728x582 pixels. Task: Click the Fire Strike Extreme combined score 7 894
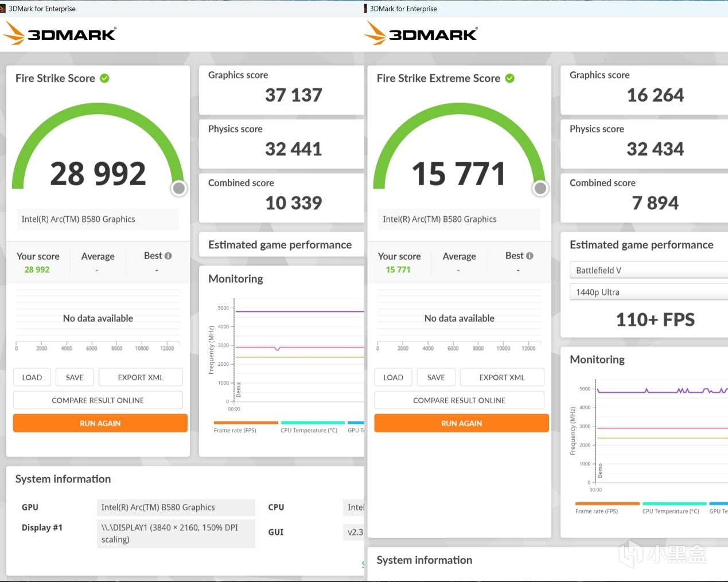click(655, 203)
